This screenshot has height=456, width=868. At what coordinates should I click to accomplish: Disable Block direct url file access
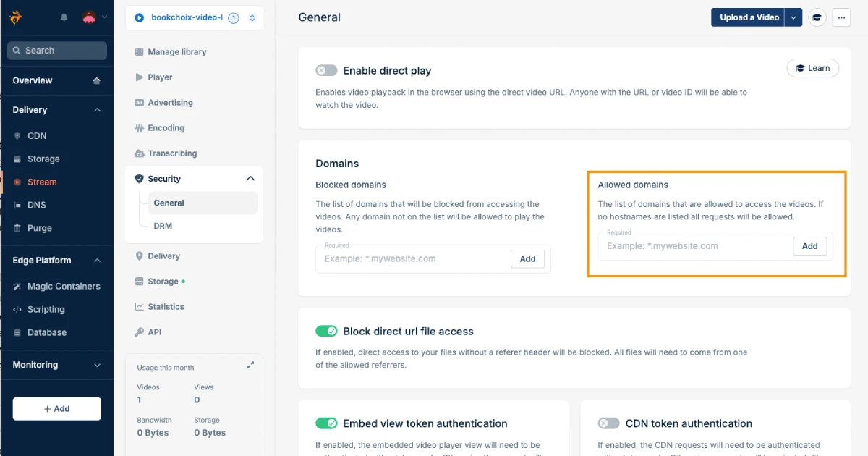click(327, 331)
